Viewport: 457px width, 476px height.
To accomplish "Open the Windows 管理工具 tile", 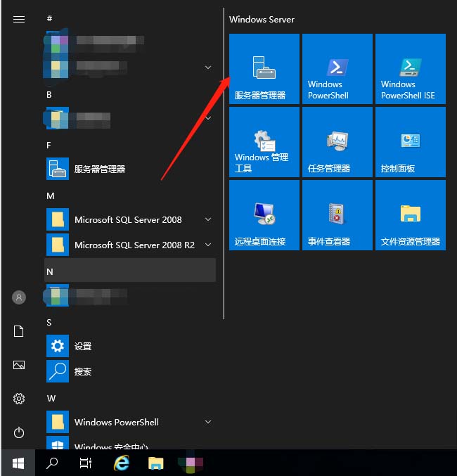I will pos(264,142).
